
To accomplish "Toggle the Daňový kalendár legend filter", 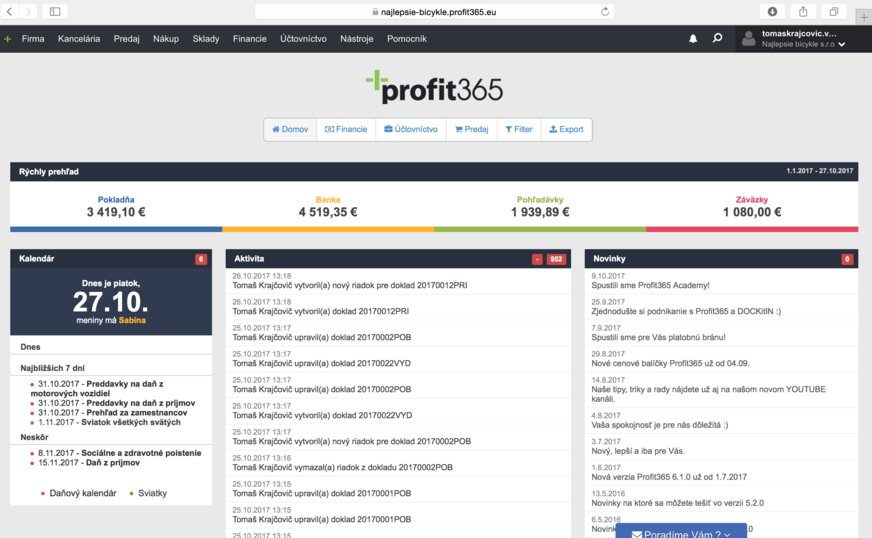I will (x=78, y=493).
